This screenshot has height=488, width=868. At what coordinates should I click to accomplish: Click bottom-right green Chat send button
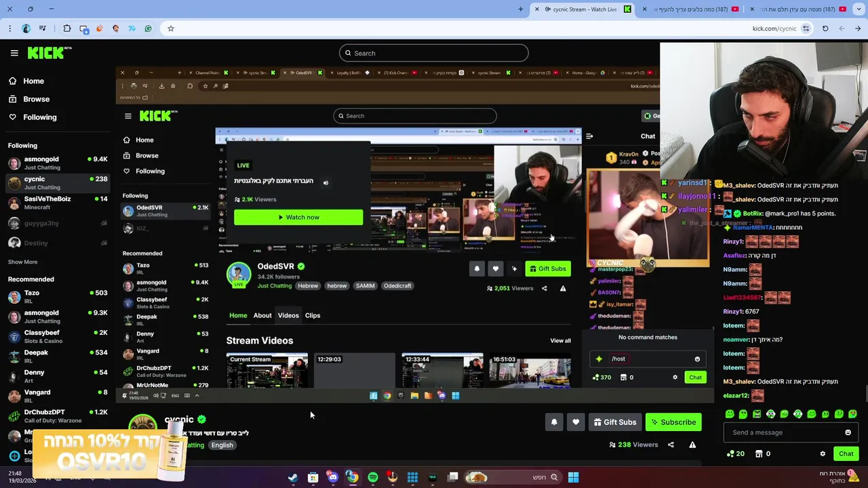846,453
